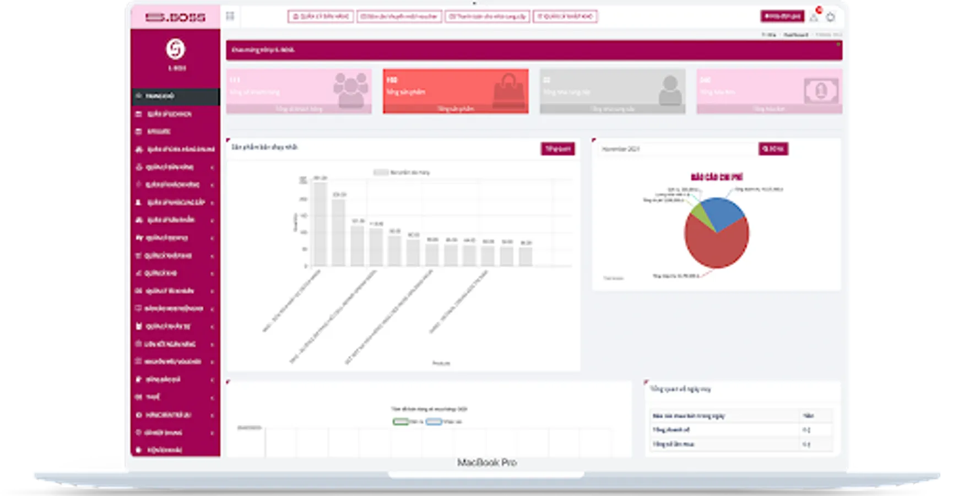Click the shopping bag icon in product card

tap(508, 90)
